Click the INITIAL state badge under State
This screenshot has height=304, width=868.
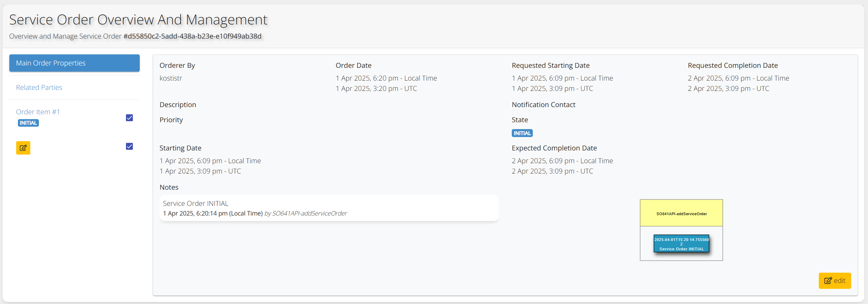pyautogui.click(x=522, y=133)
